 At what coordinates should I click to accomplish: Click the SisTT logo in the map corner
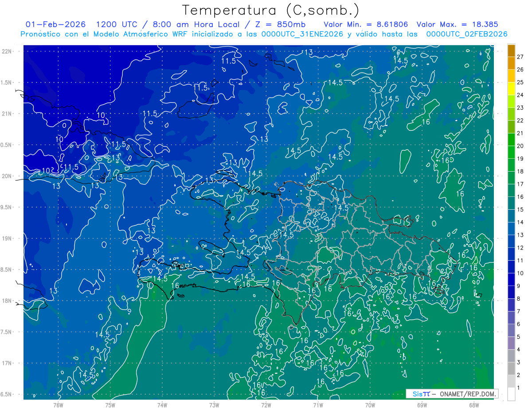[421, 394]
